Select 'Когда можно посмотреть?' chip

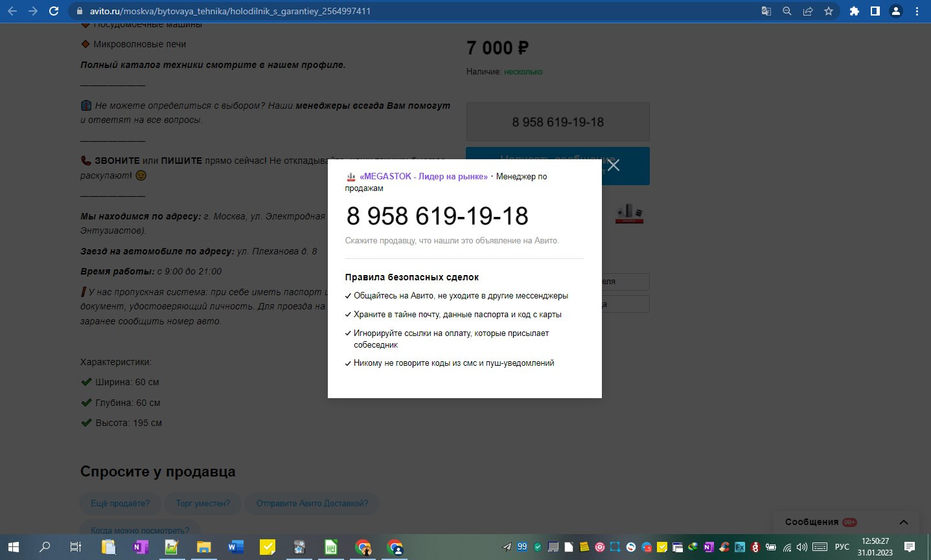click(140, 530)
